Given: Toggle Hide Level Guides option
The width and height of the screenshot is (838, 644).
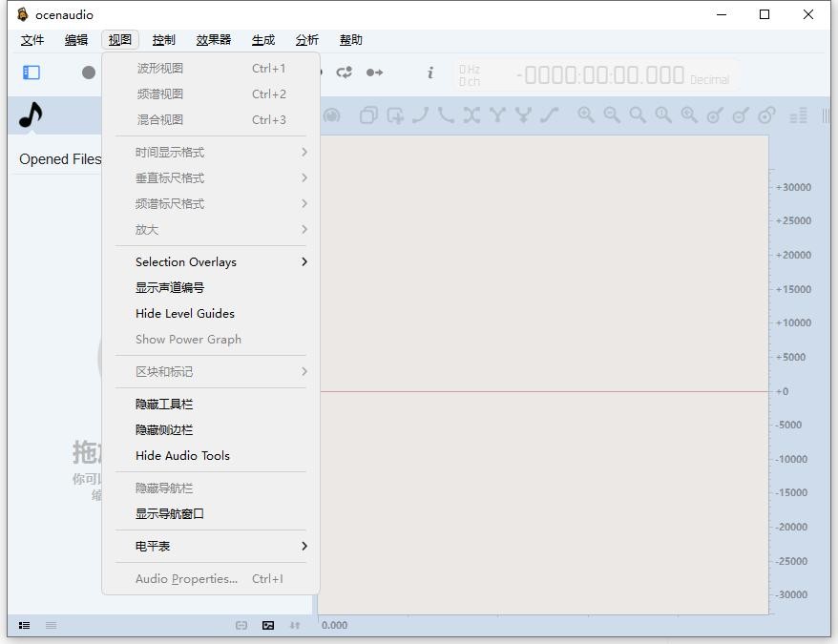Looking at the screenshot, I should click(211, 313).
